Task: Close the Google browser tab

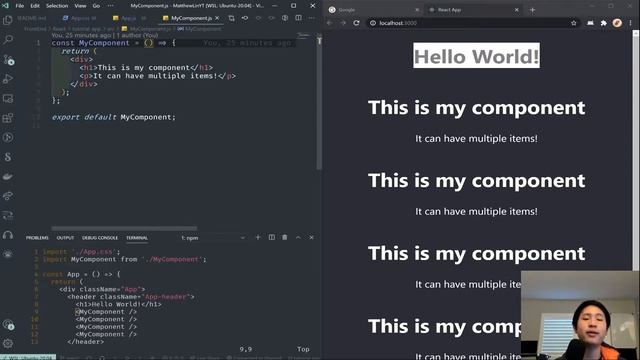Action: (x=417, y=10)
